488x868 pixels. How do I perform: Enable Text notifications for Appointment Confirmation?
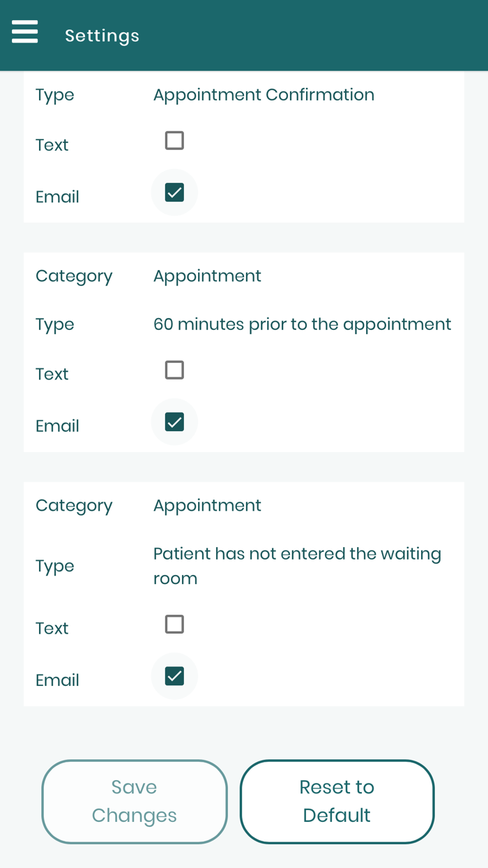(x=174, y=140)
